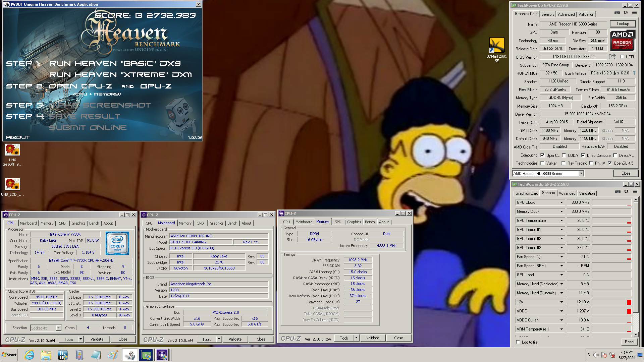Refresh GPU-Z Graphics Card window info
644x362 pixels.
coord(626,13)
